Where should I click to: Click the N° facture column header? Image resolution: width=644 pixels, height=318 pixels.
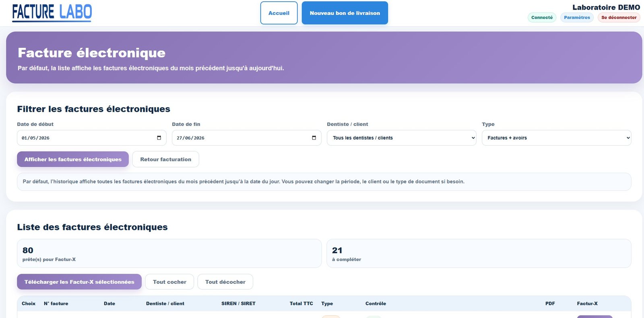(x=56, y=304)
